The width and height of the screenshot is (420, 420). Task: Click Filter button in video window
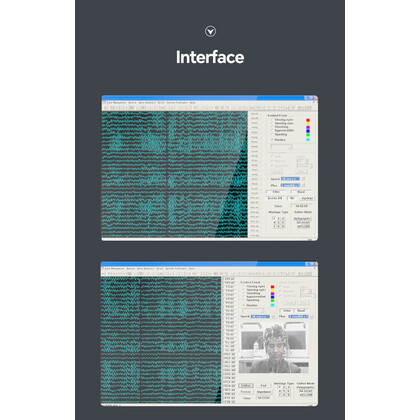pos(287,310)
